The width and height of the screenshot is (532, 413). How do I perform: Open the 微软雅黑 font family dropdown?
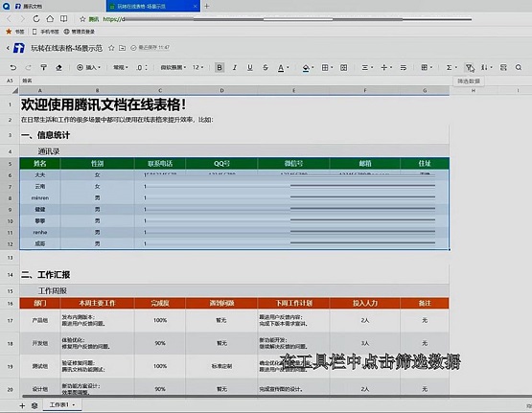point(173,67)
